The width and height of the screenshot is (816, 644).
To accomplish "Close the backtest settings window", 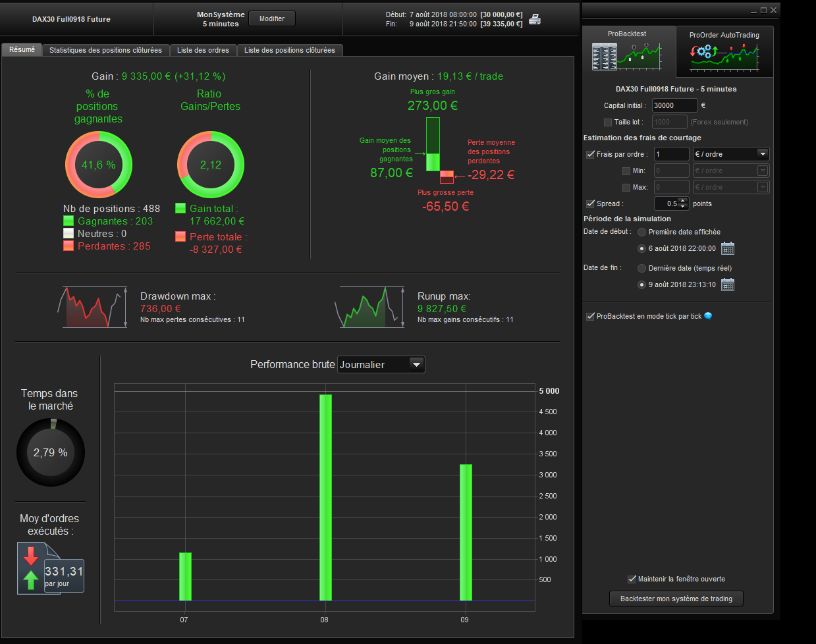I will pos(773,11).
